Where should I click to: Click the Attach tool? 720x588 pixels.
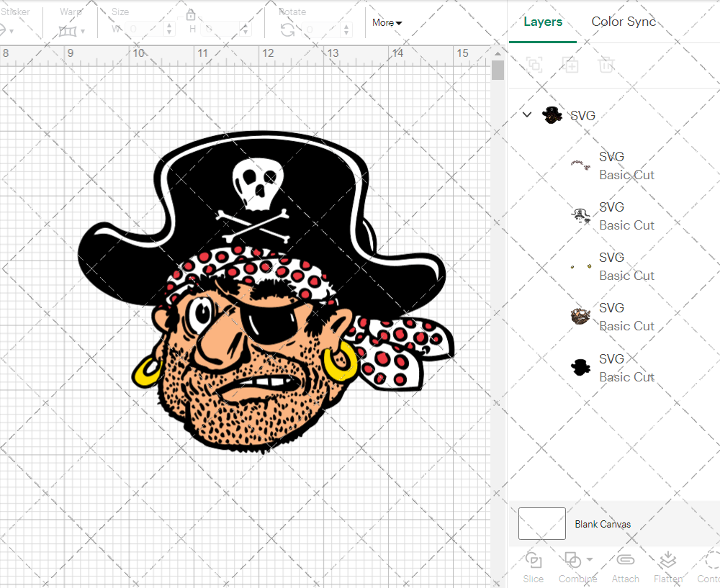click(625, 567)
